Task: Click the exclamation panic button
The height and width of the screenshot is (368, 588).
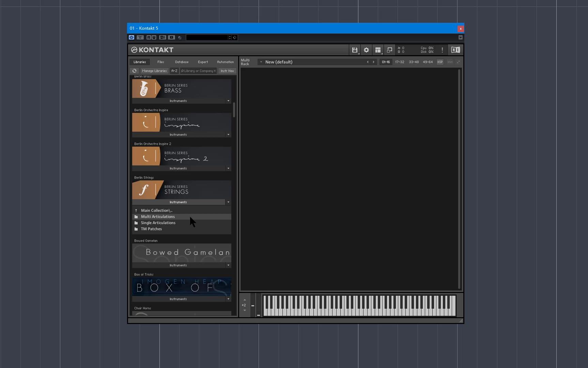Action: point(442,50)
